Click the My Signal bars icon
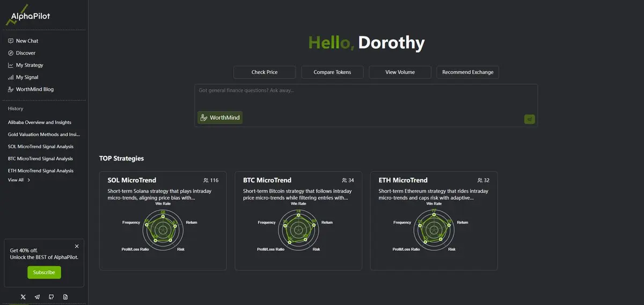Image resolution: width=644 pixels, height=305 pixels. point(11,77)
